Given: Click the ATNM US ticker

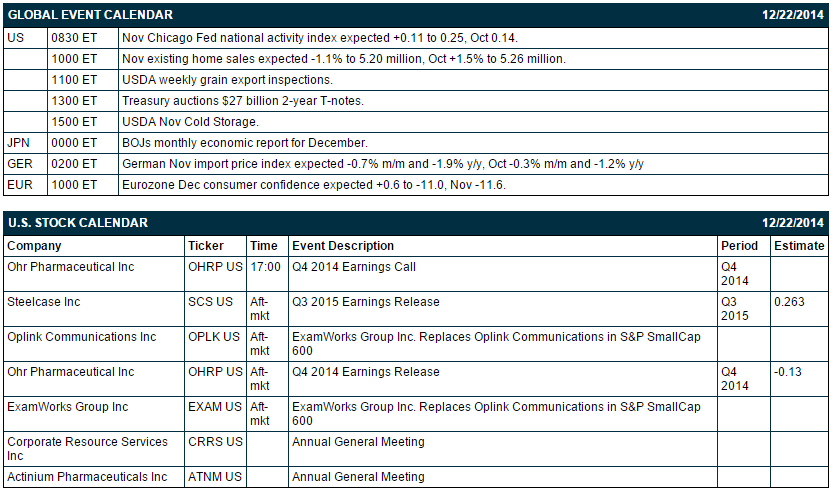Looking at the screenshot, I should pyautogui.click(x=215, y=477).
